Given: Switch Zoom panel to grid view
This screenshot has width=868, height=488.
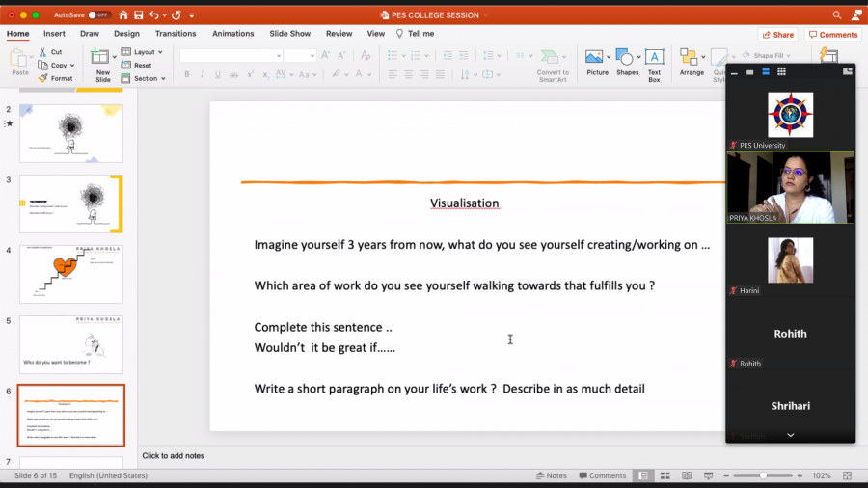Looking at the screenshot, I should coord(781,71).
